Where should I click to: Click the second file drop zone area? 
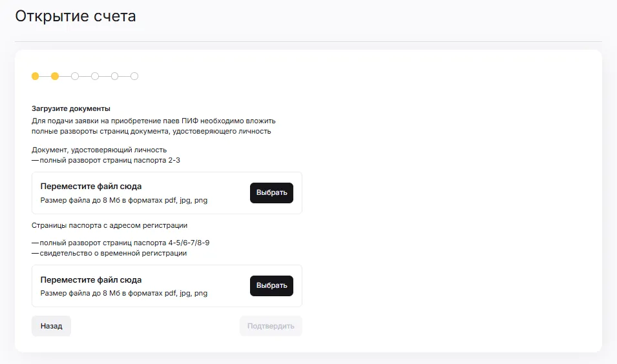click(x=167, y=286)
